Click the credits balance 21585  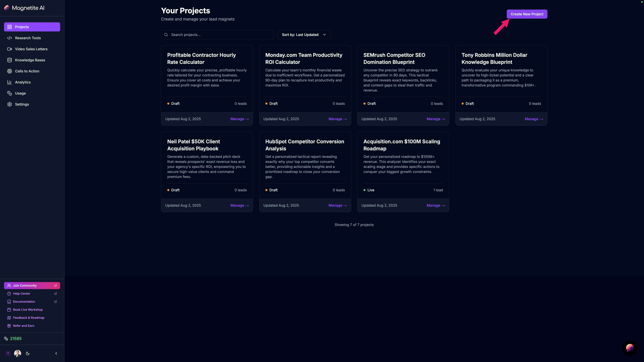[x=15, y=338]
